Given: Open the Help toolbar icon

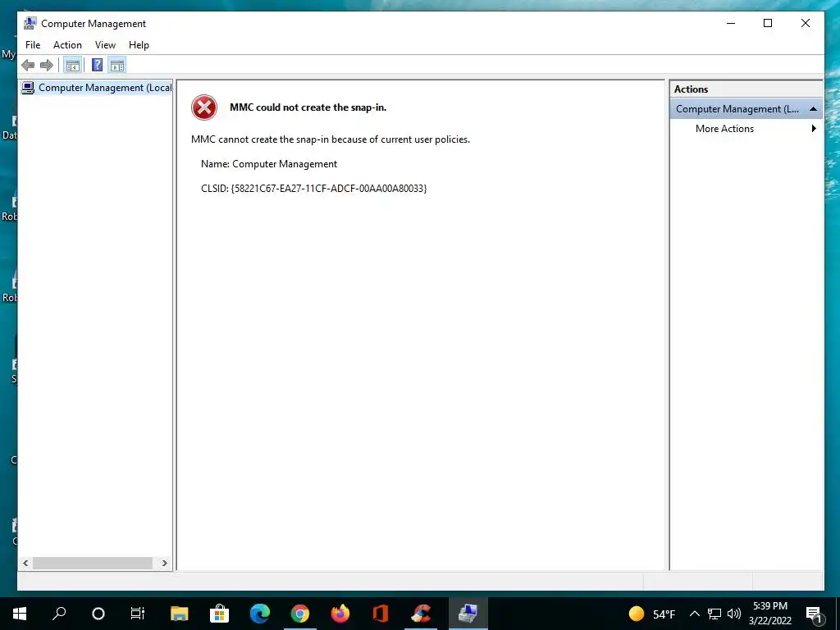Looking at the screenshot, I should (97, 66).
